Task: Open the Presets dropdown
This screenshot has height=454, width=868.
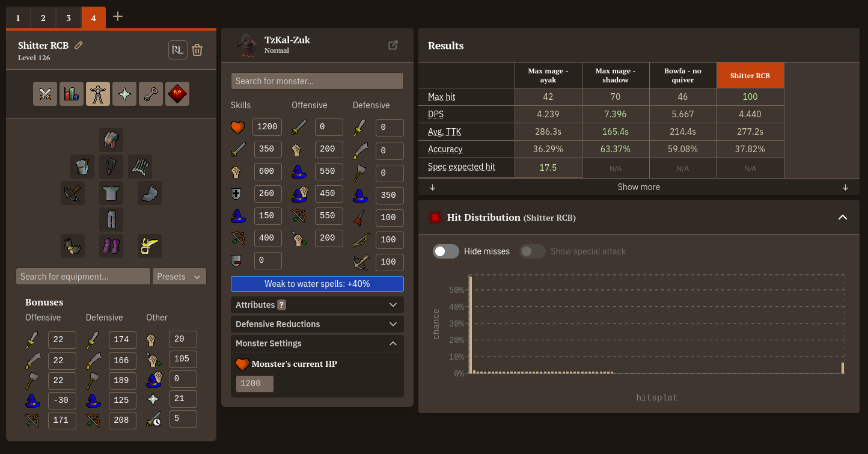Action: 180,277
